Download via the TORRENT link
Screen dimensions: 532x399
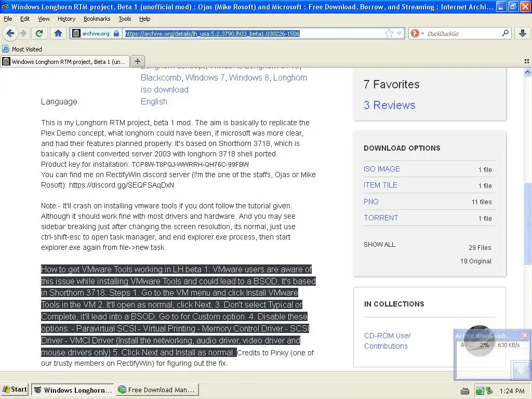[381, 218]
